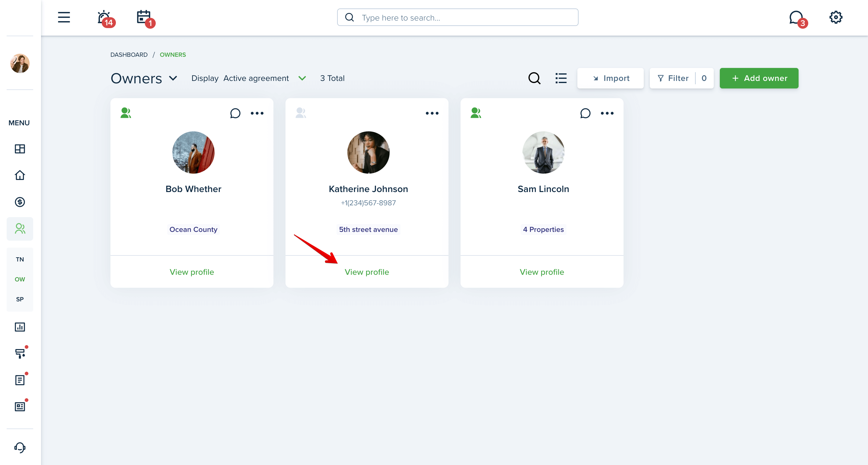Image resolution: width=868 pixels, height=465 pixels.
Task: Click Sam Lincoln's profile photo
Action: (x=544, y=152)
